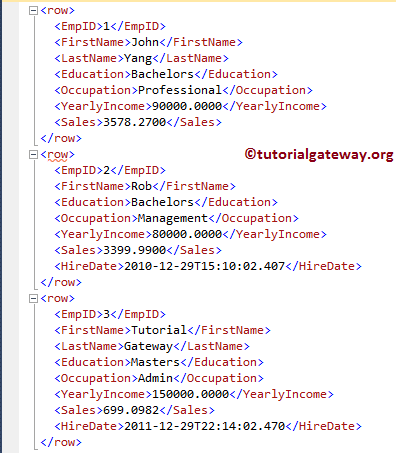Collapse the row element containing EmpID 2
Image resolution: width=396 pixels, height=453 pixels.
[33, 155]
